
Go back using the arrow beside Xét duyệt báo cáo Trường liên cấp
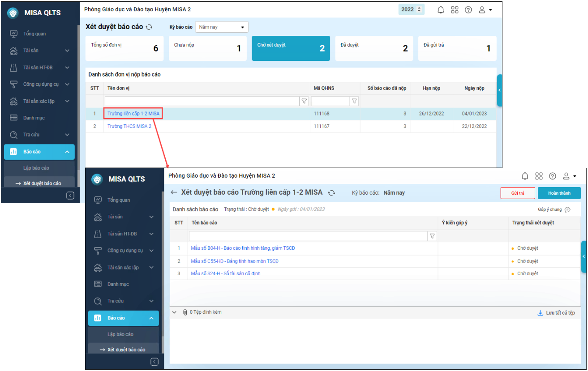coord(174,192)
